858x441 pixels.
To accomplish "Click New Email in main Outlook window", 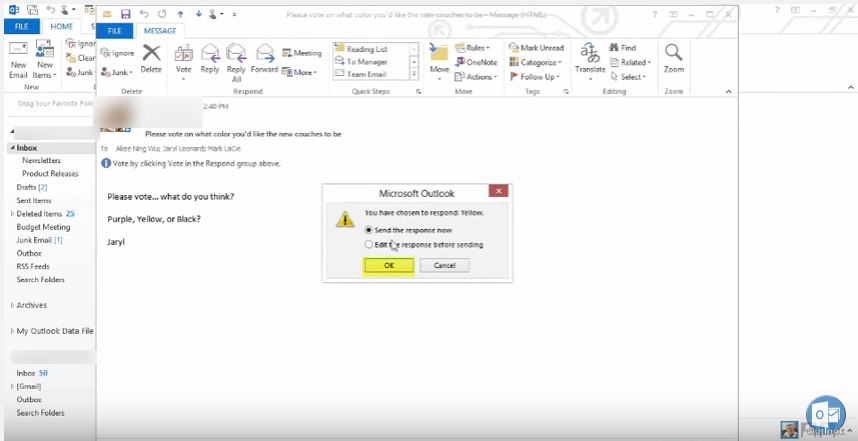I will coord(18,59).
